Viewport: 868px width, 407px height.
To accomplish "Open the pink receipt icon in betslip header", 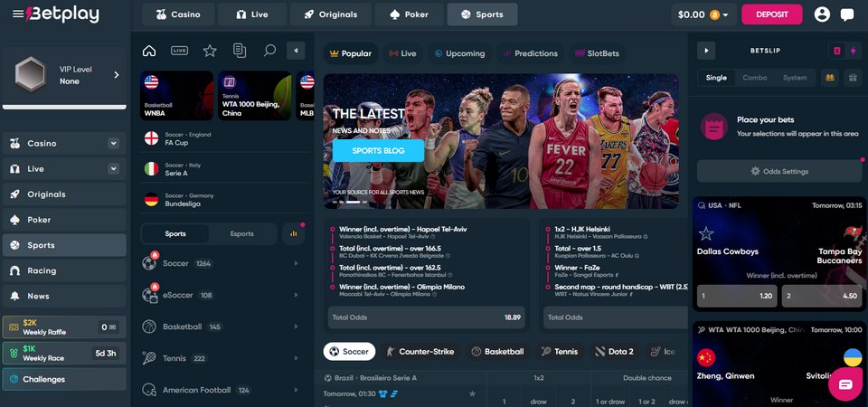I will 837,51.
